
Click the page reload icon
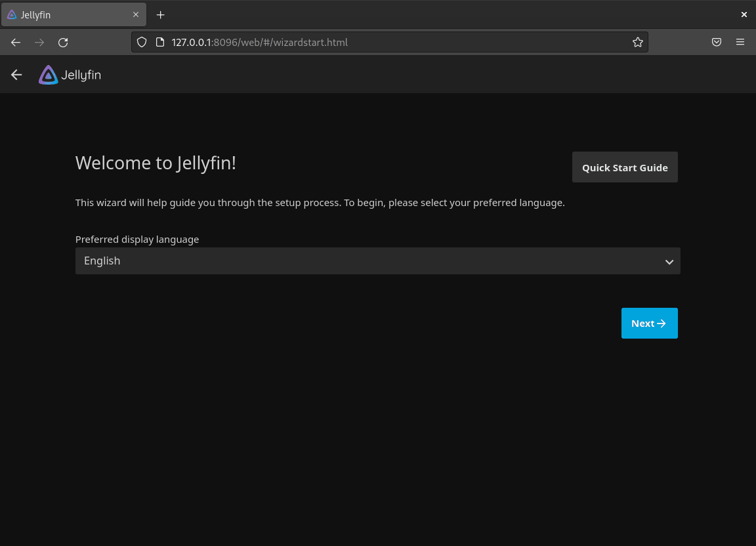click(63, 42)
